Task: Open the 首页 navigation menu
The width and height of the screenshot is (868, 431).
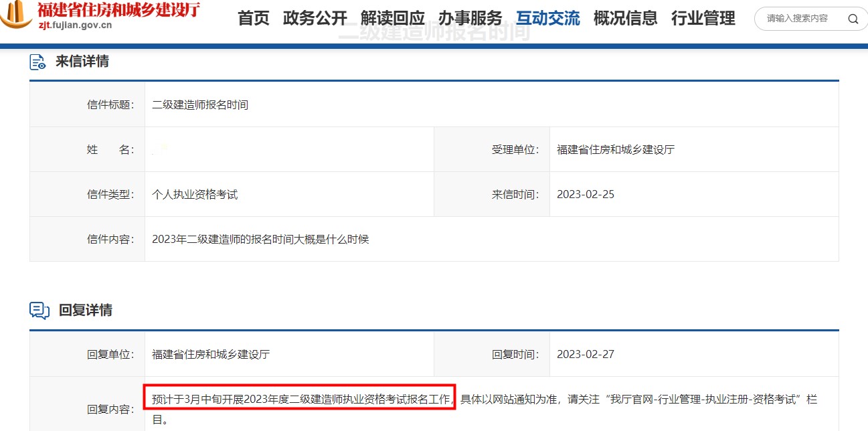Action: pos(253,19)
